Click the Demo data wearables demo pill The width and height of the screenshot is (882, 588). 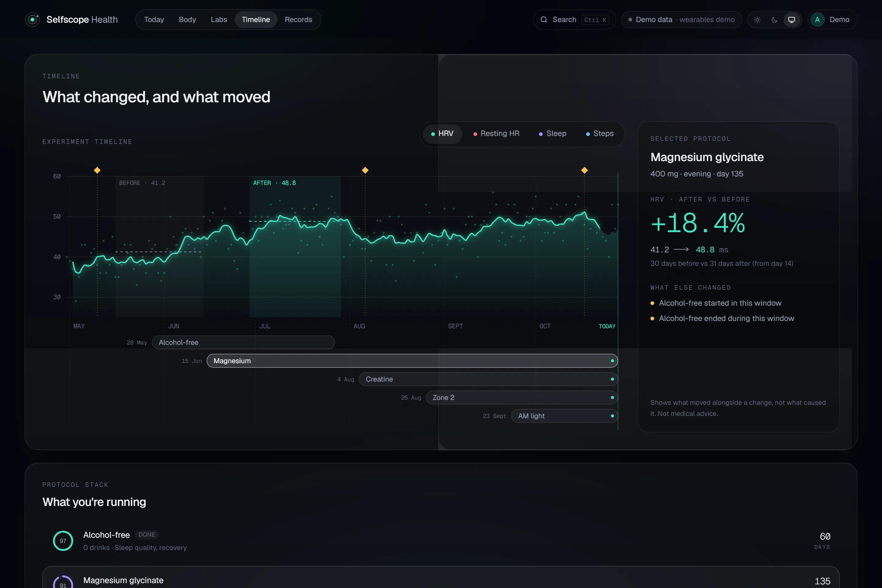click(681, 20)
